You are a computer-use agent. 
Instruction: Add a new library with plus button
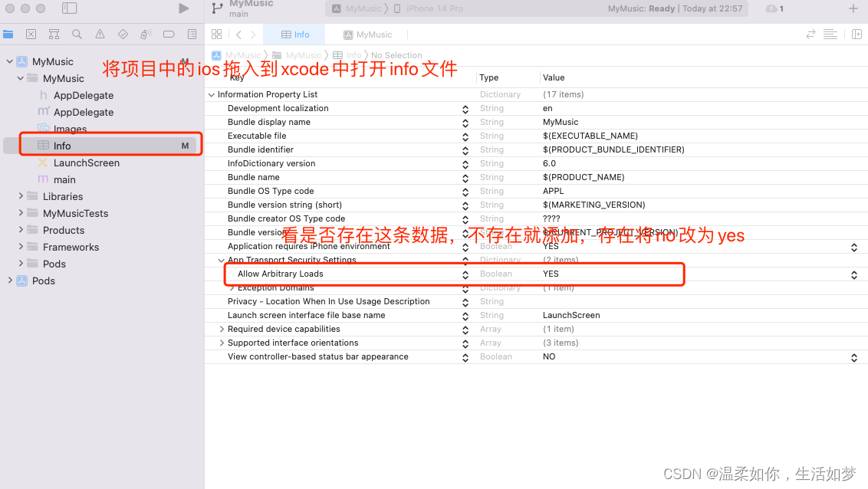(x=853, y=8)
